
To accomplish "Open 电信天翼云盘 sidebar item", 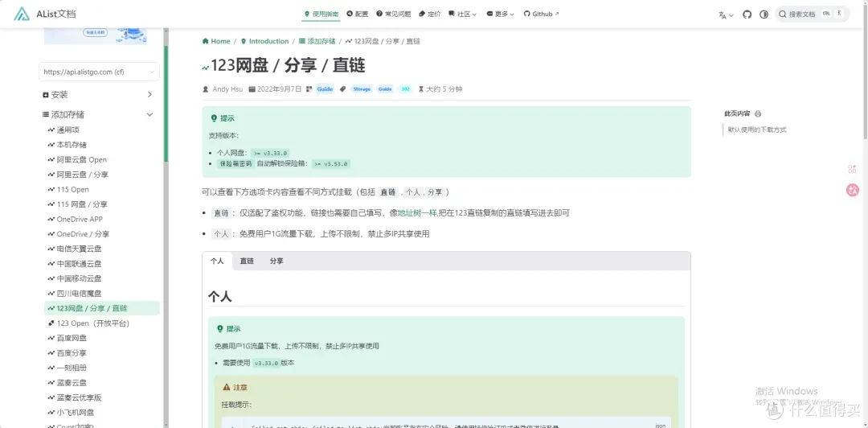I will tap(102, 249).
